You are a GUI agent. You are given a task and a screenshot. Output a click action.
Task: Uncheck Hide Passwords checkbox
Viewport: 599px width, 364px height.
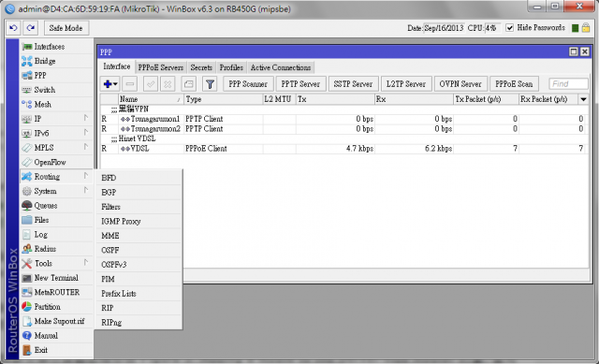pos(509,28)
